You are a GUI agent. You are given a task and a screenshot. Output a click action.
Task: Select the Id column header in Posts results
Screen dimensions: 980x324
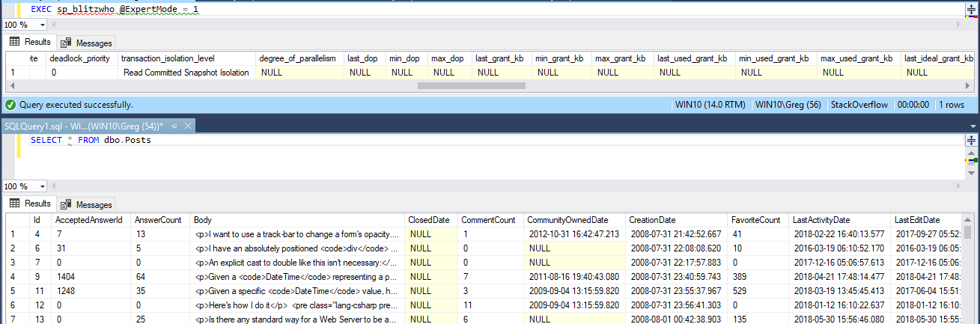pyautogui.click(x=40, y=220)
